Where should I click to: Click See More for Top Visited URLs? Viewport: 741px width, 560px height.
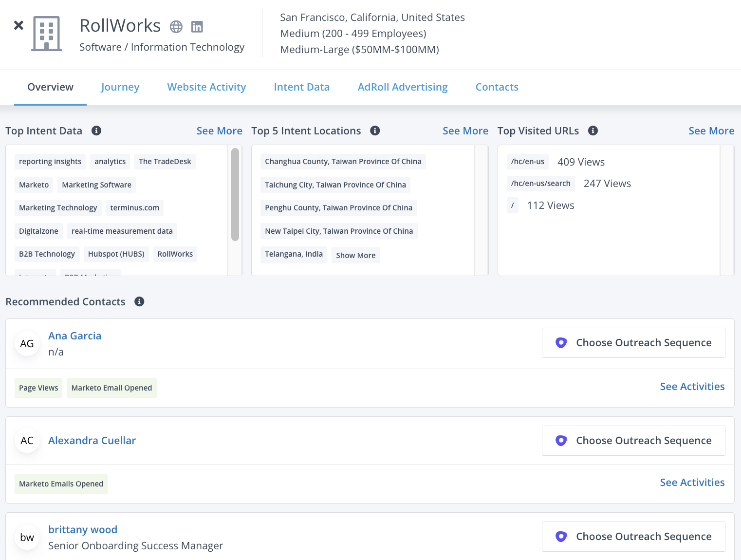[x=711, y=131]
